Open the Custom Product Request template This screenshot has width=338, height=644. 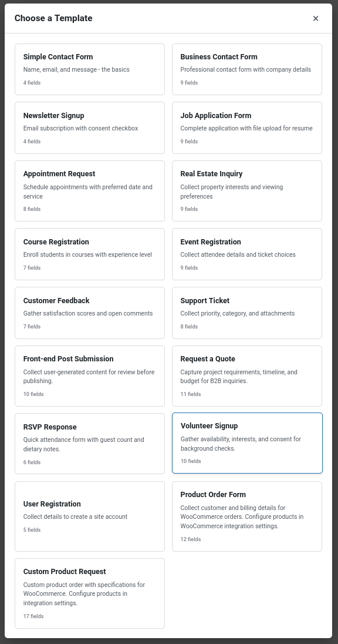(x=89, y=593)
